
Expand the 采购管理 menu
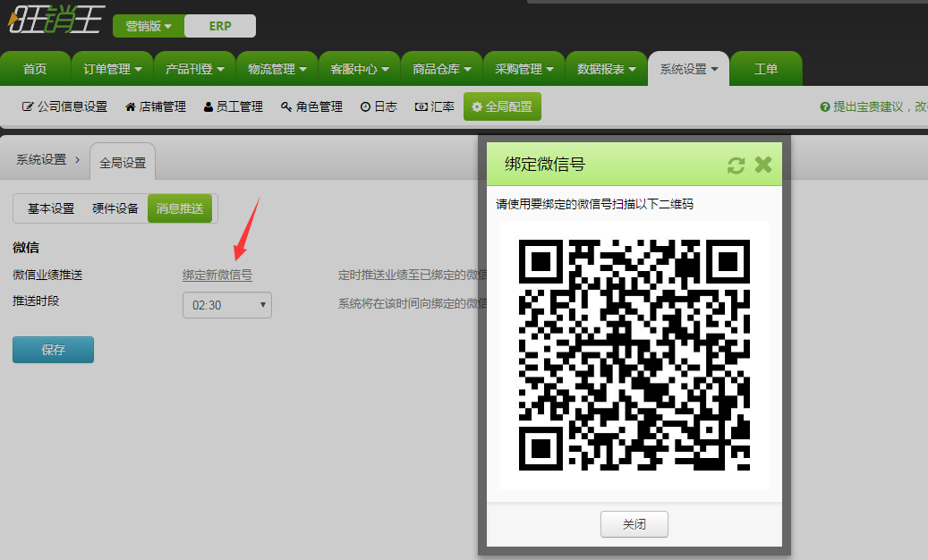[x=524, y=69]
